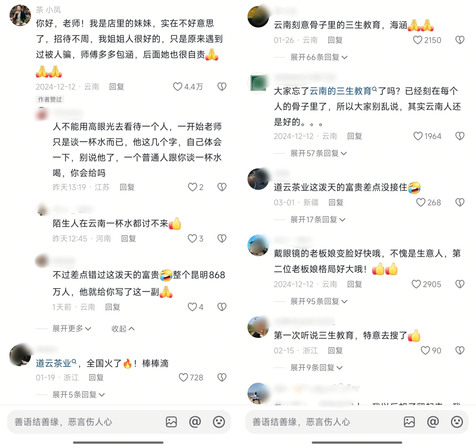Open emoji picker in left comment bar

[x=219, y=422]
